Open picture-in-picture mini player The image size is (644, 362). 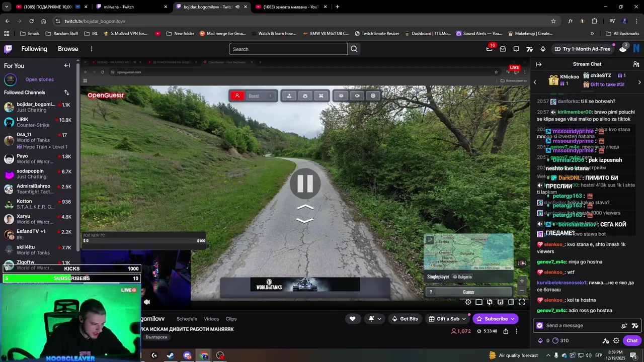[501, 302]
